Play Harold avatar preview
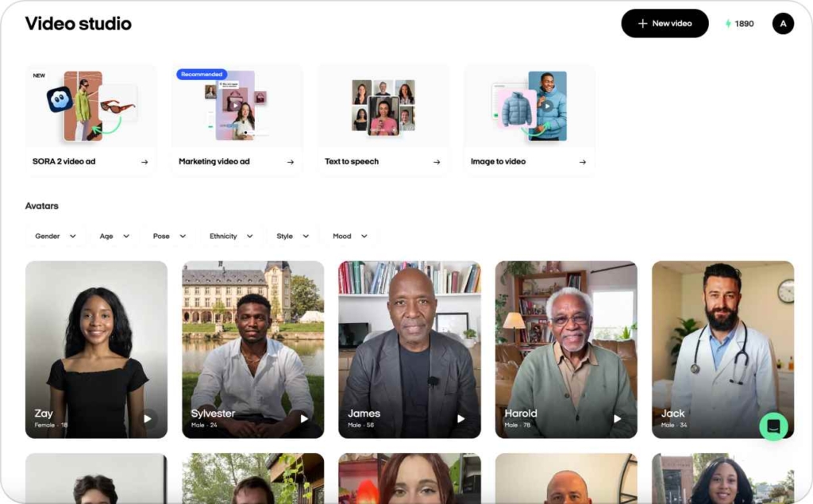The height and width of the screenshot is (504, 813). point(617,418)
